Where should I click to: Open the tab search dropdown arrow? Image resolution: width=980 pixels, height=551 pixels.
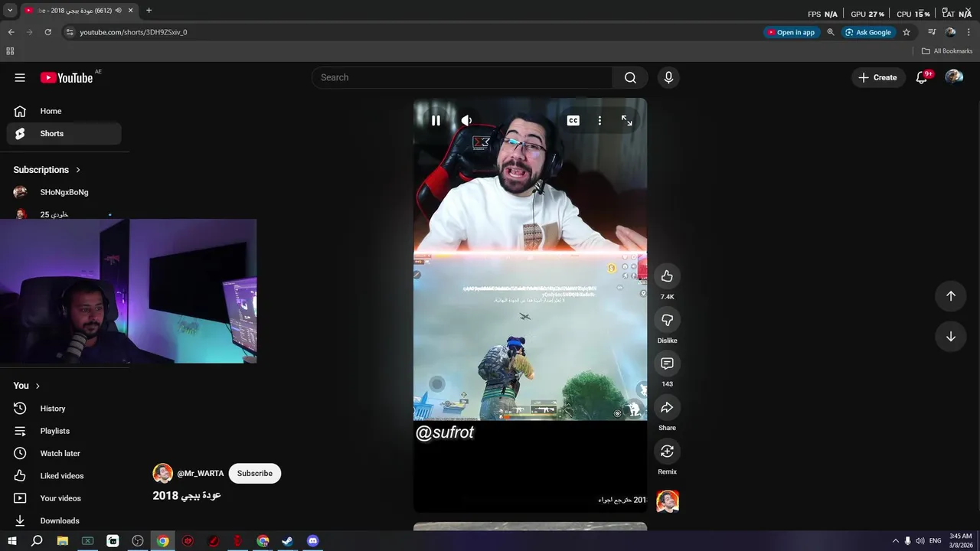10,11
